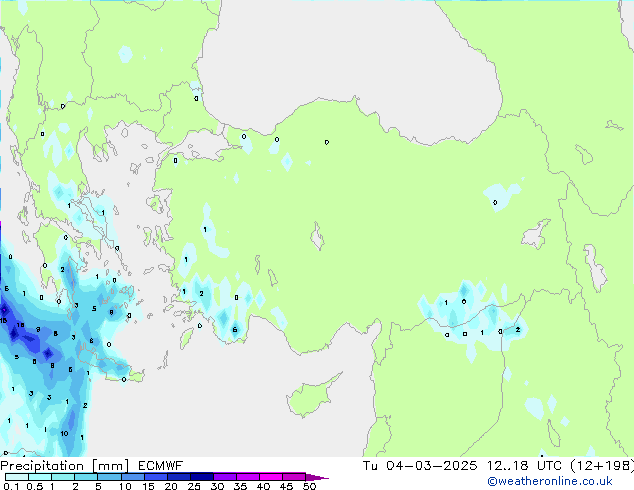Click the legend tick label "30"
The width and height of the screenshot is (634, 490).
click(217, 486)
